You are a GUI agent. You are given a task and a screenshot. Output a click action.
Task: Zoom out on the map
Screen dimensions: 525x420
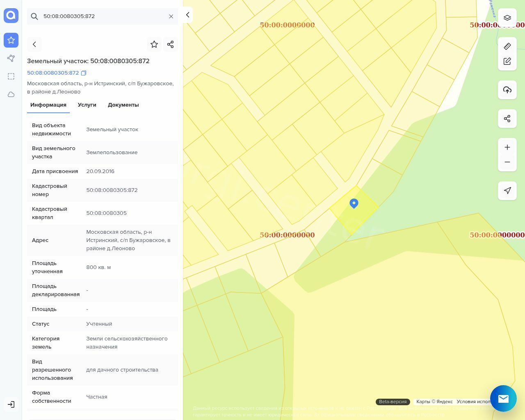pos(507,162)
